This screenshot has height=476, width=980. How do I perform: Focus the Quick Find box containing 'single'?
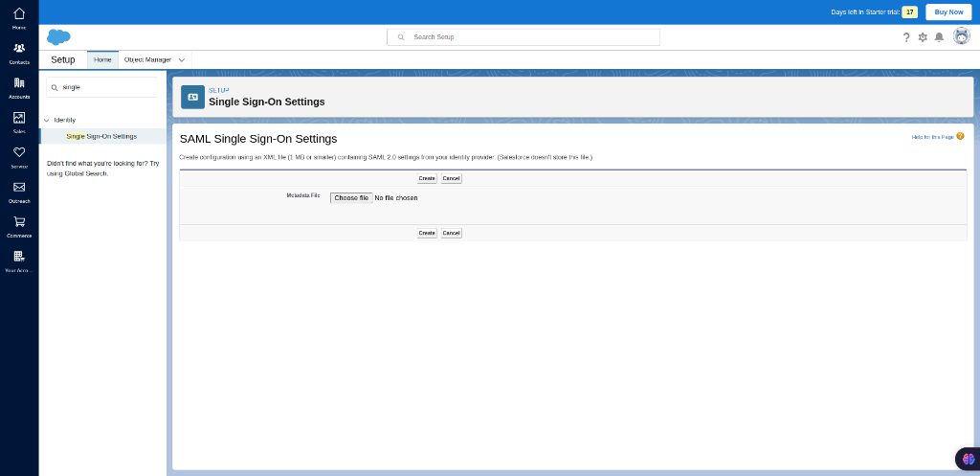click(x=101, y=87)
